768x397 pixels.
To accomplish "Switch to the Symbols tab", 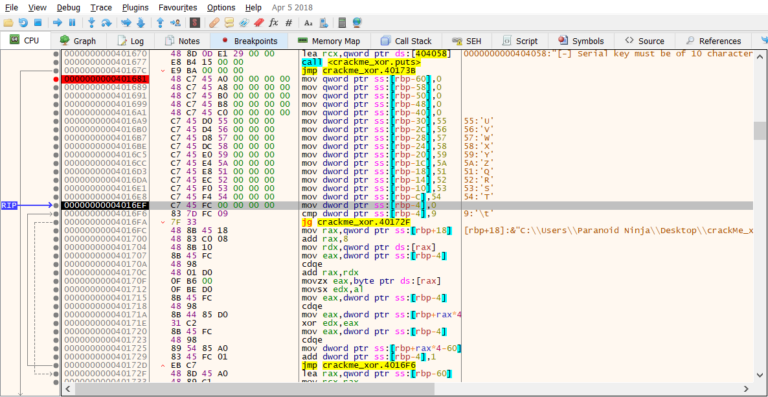I will (x=581, y=41).
